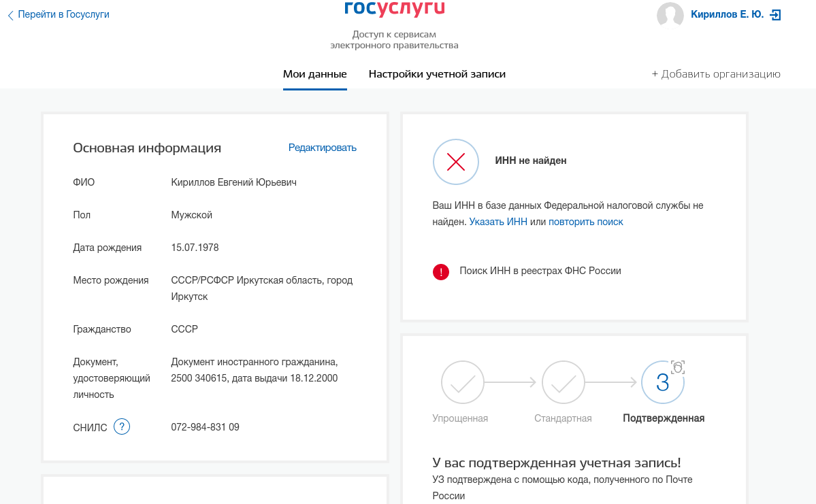Click the user avatar picture
The image size is (816, 504).
point(670,14)
